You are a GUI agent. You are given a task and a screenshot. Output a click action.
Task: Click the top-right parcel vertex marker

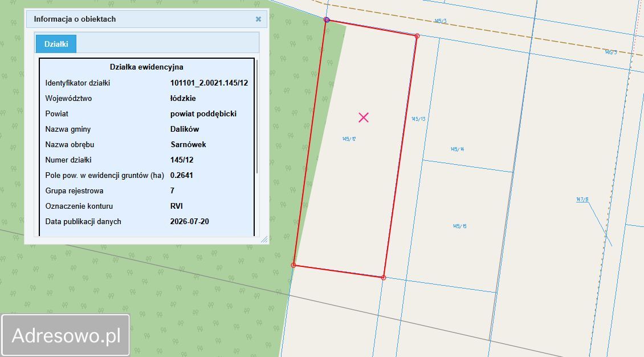point(417,36)
